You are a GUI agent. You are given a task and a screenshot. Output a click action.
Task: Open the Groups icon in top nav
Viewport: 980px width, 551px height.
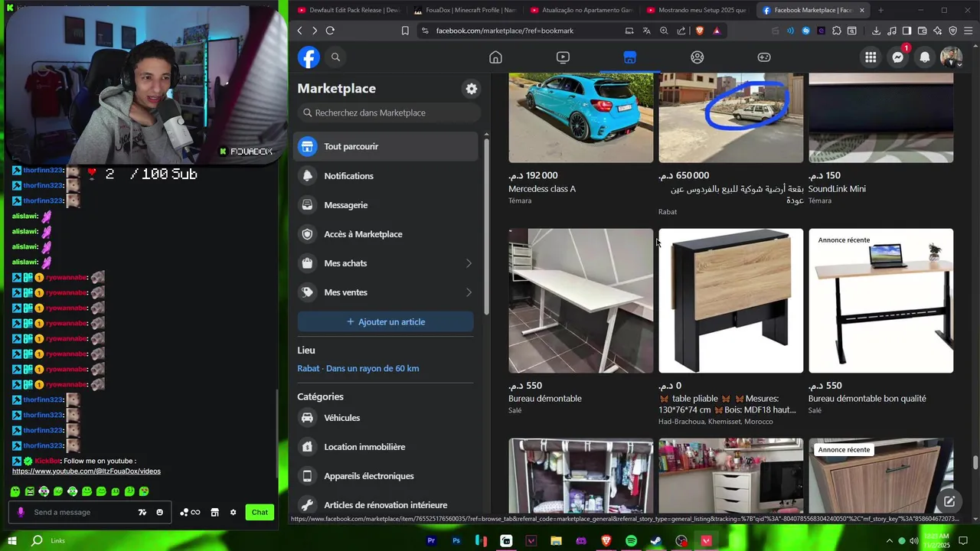tap(697, 57)
